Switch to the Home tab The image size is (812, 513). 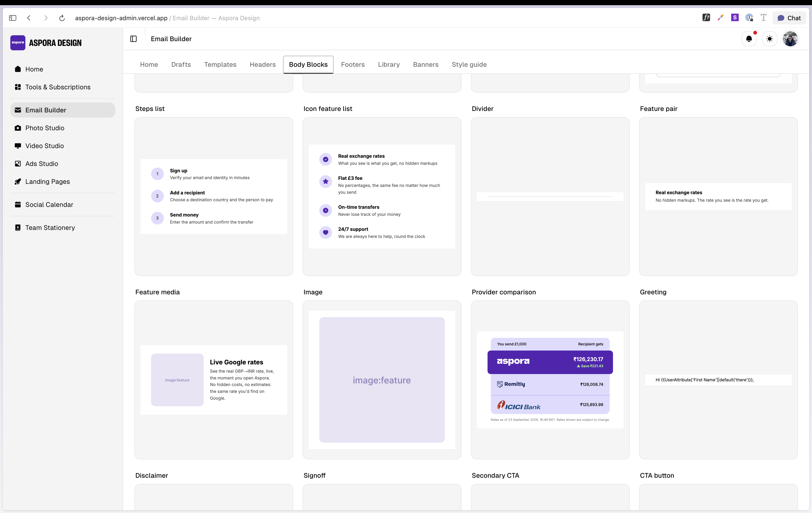pyautogui.click(x=149, y=64)
